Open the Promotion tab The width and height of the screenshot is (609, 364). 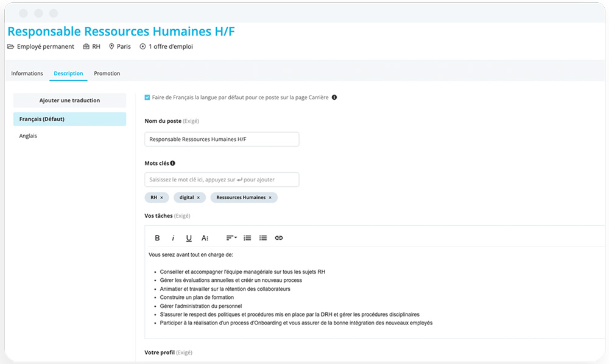pyautogui.click(x=107, y=74)
